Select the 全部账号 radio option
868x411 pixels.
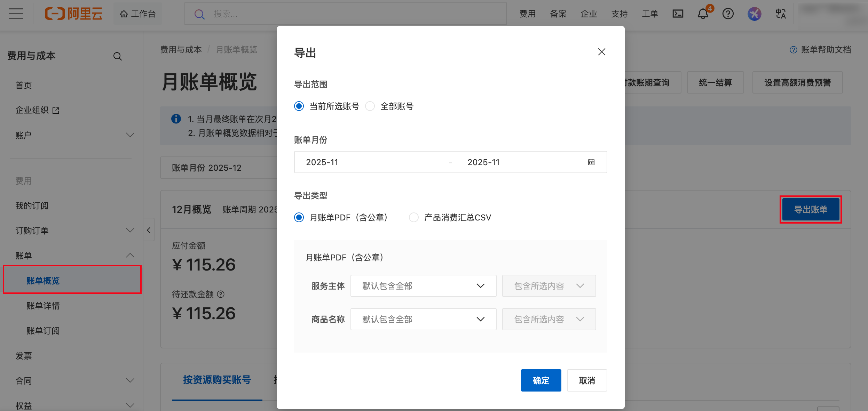click(x=370, y=106)
